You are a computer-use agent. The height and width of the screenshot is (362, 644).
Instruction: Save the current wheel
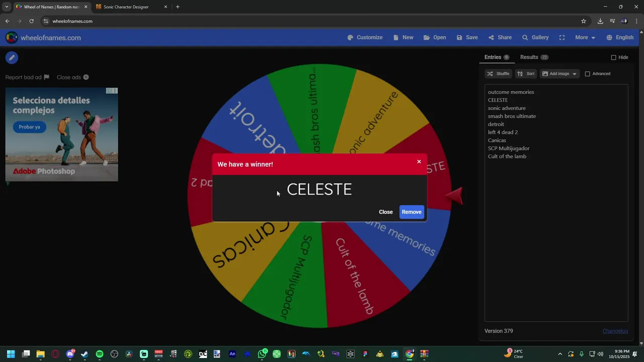(467, 38)
